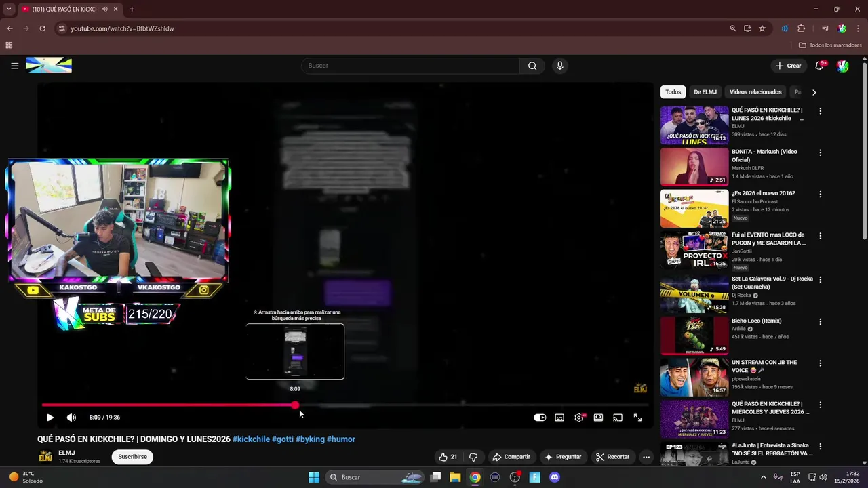
Task: Open YouTube notifications bell
Action: tap(819, 66)
